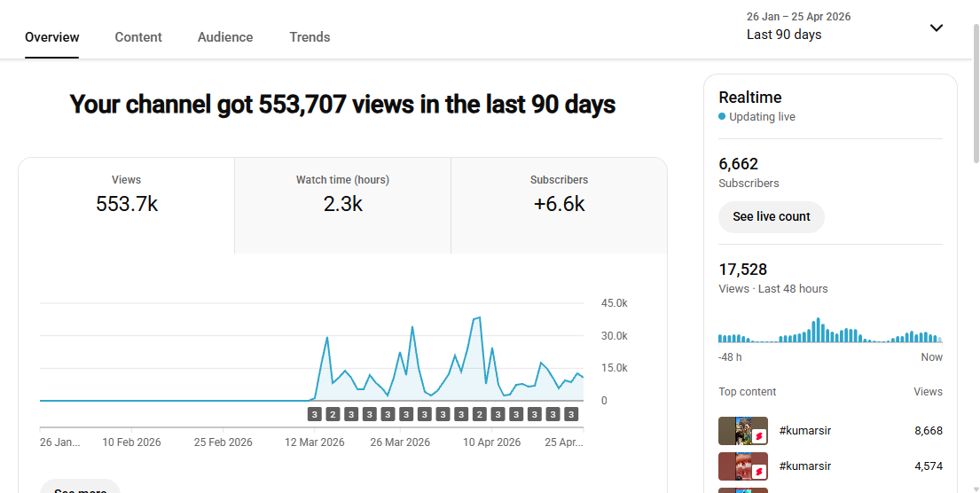
Task: Open the top #kumarsir Shorts thumbnail with 8,668 views
Action: (743, 431)
